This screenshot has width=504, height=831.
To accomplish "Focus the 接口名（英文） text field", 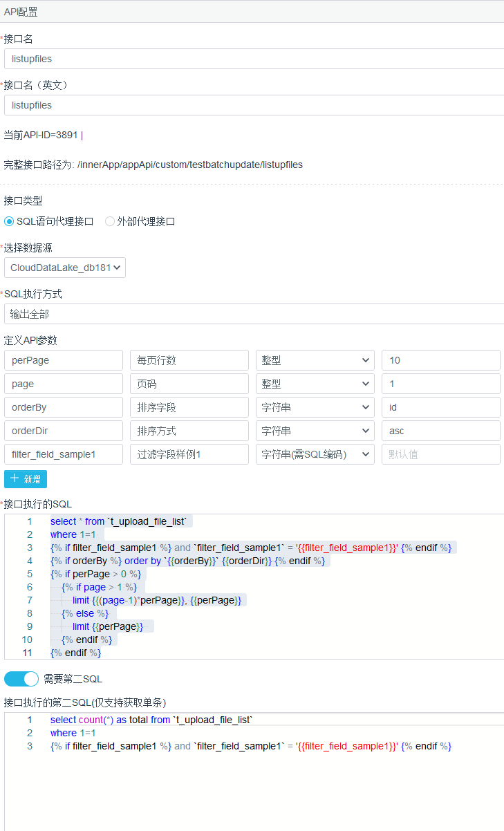I will tap(254, 105).
